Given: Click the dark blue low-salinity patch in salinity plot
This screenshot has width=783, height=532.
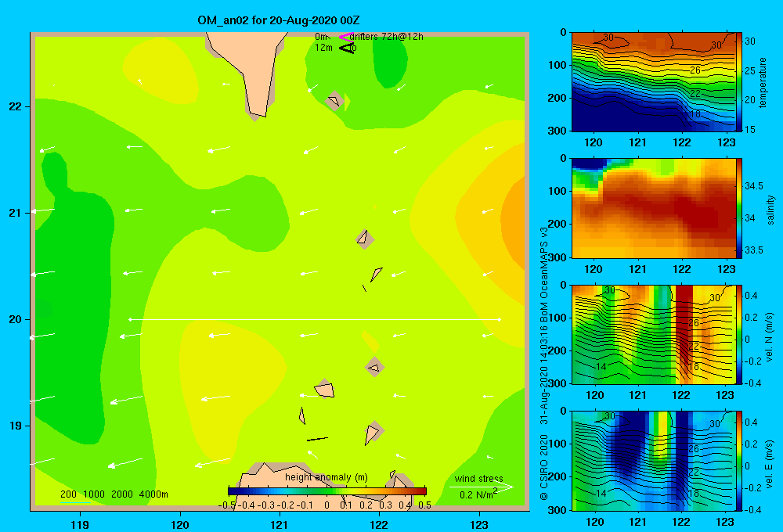Looking at the screenshot, I should click(x=588, y=164).
